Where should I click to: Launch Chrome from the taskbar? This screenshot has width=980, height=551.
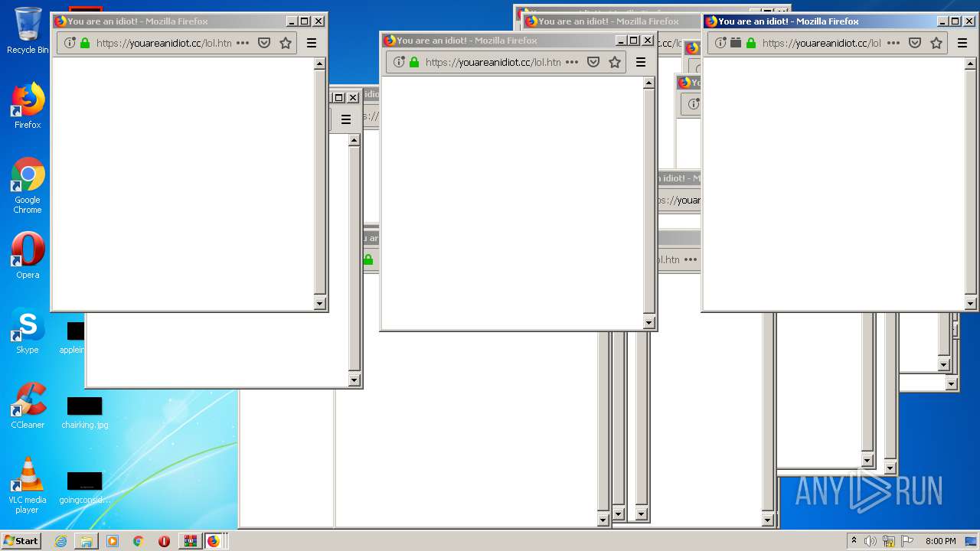pos(139,541)
